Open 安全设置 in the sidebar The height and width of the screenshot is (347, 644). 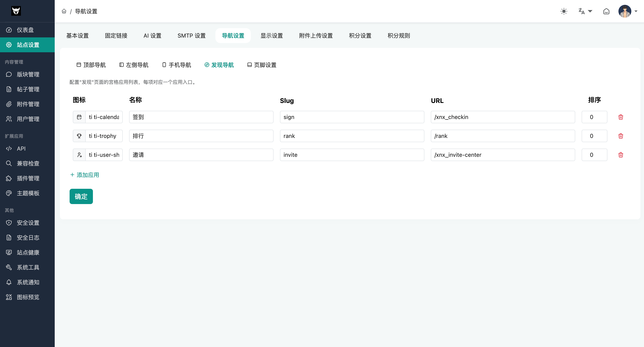tap(27, 223)
